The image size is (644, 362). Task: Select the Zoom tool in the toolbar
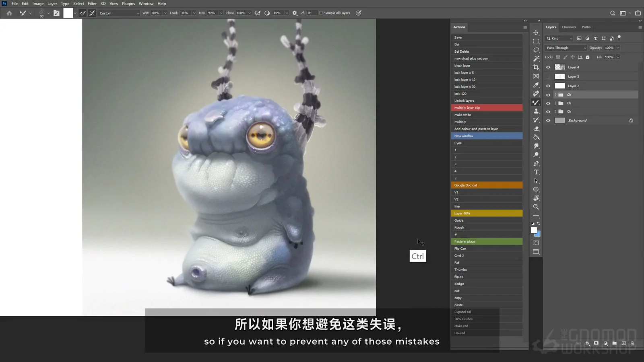[x=536, y=207]
